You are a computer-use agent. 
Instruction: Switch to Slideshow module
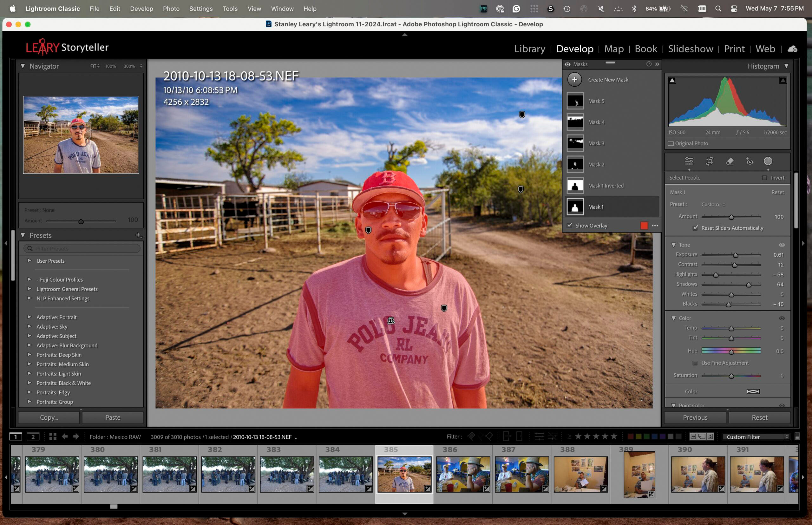click(x=691, y=49)
